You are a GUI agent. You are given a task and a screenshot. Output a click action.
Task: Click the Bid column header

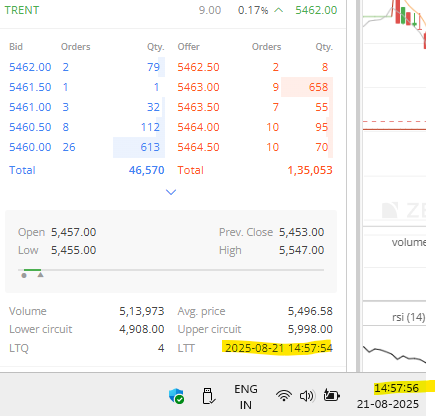click(16, 47)
